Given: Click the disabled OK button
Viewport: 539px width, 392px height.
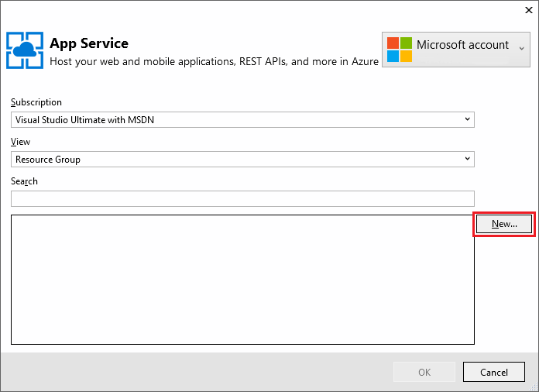Looking at the screenshot, I should [424, 372].
